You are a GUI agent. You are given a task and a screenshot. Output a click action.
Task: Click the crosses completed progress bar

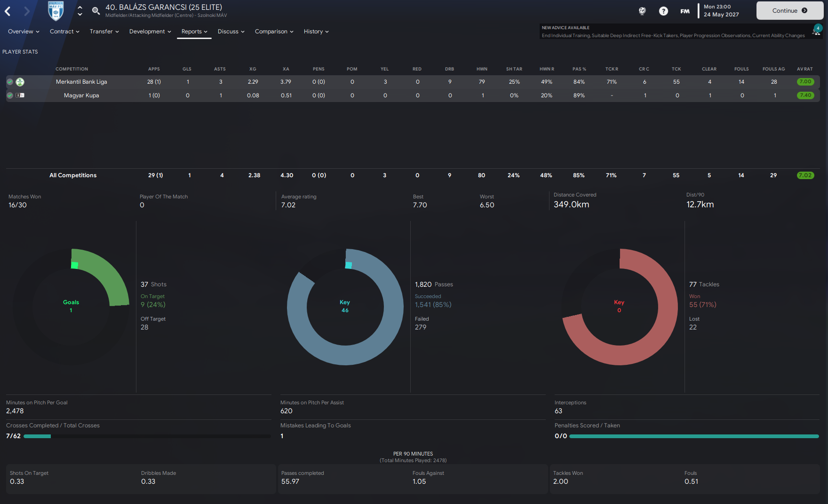[147, 436]
